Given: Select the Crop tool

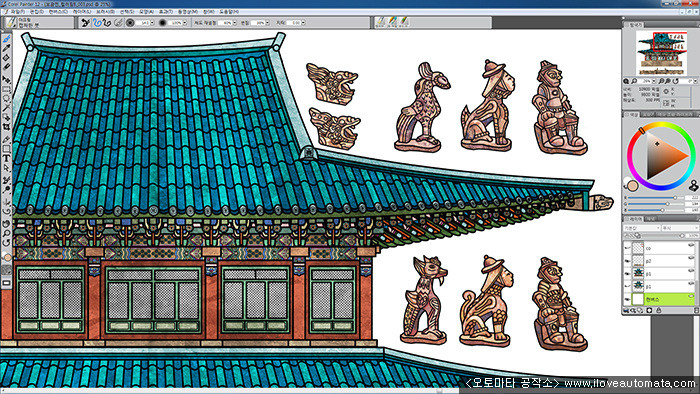Looking at the screenshot, I should (x=6, y=127).
